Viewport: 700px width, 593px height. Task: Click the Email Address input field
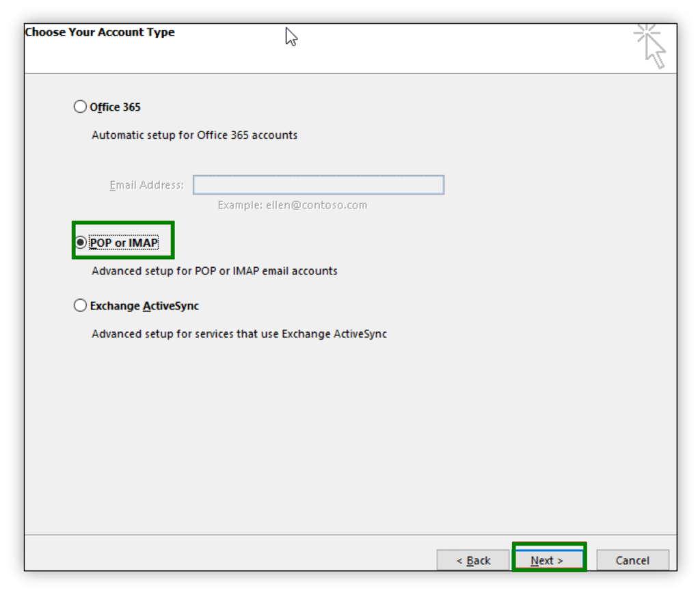pos(319,184)
